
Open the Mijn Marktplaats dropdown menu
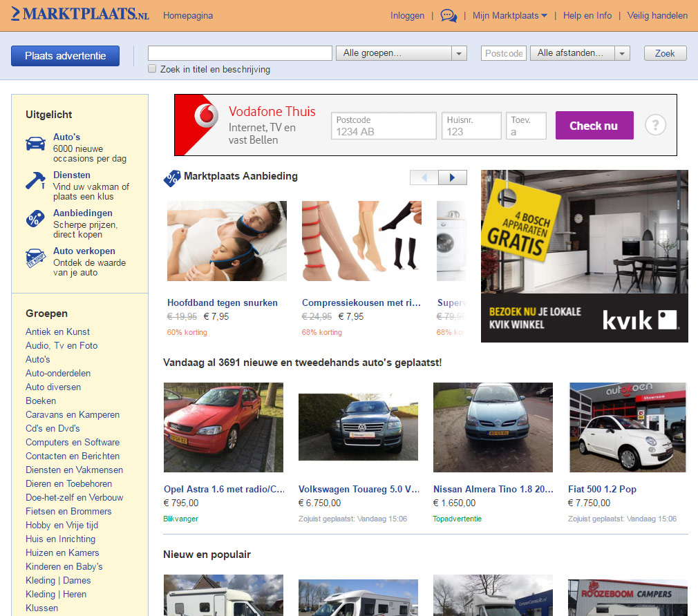click(x=509, y=15)
